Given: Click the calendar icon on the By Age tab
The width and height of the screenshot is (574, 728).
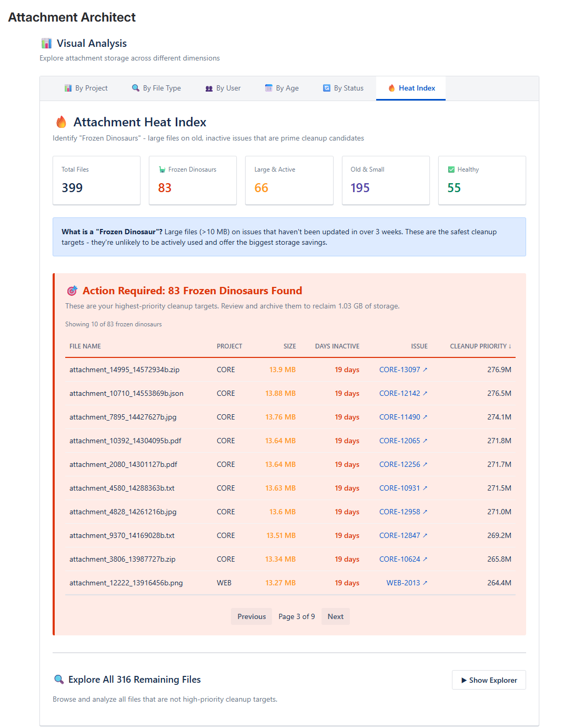Looking at the screenshot, I should click(x=268, y=88).
